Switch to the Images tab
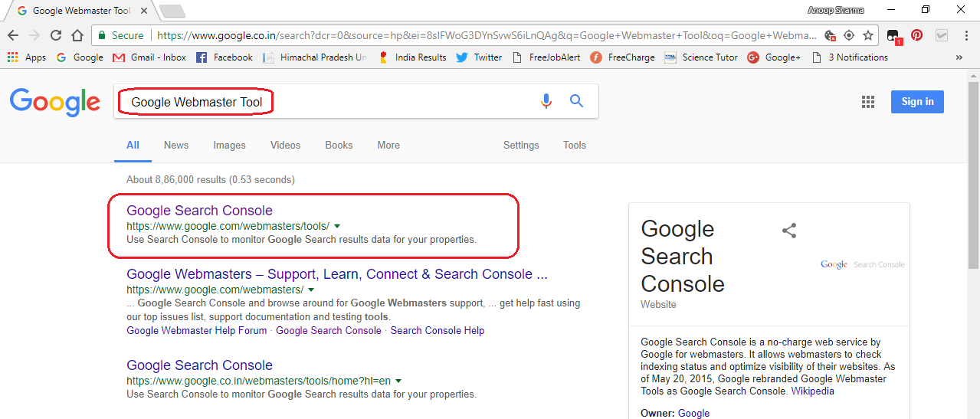 coord(229,145)
